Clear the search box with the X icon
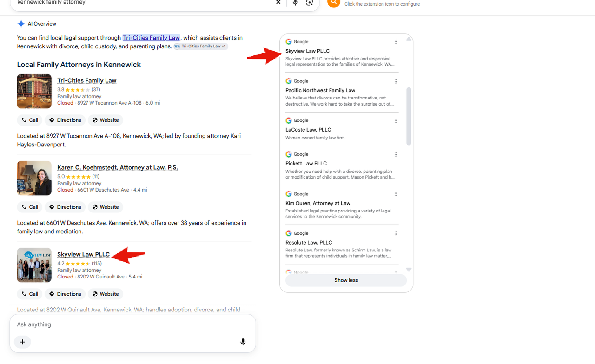595x364 pixels. (278, 2)
